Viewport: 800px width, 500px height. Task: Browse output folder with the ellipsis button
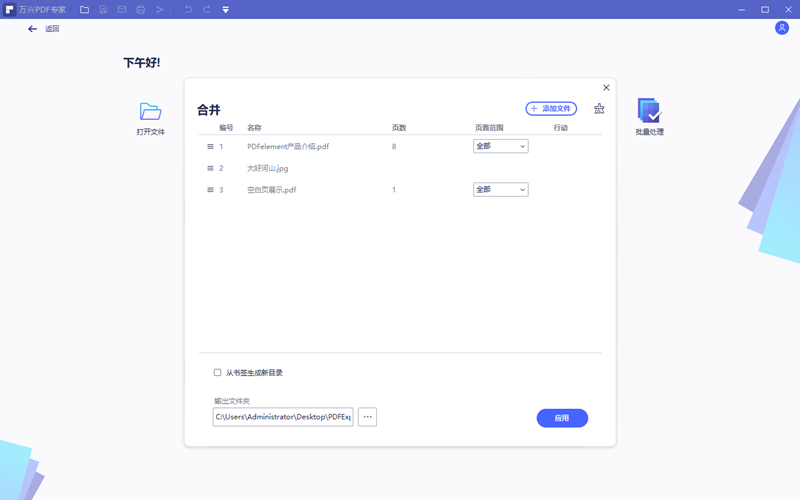click(367, 416)
